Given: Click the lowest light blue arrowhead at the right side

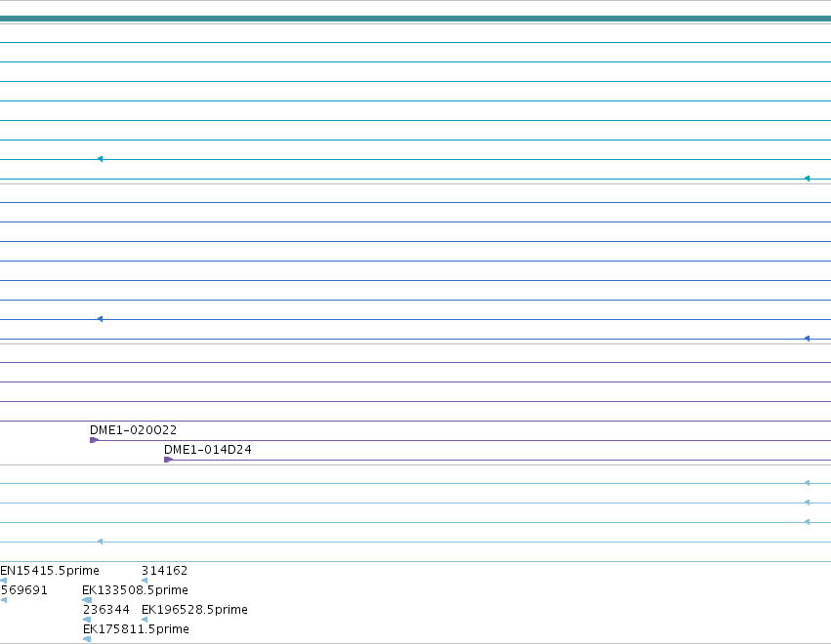Looking at the screenshot, I should (808, 522).
